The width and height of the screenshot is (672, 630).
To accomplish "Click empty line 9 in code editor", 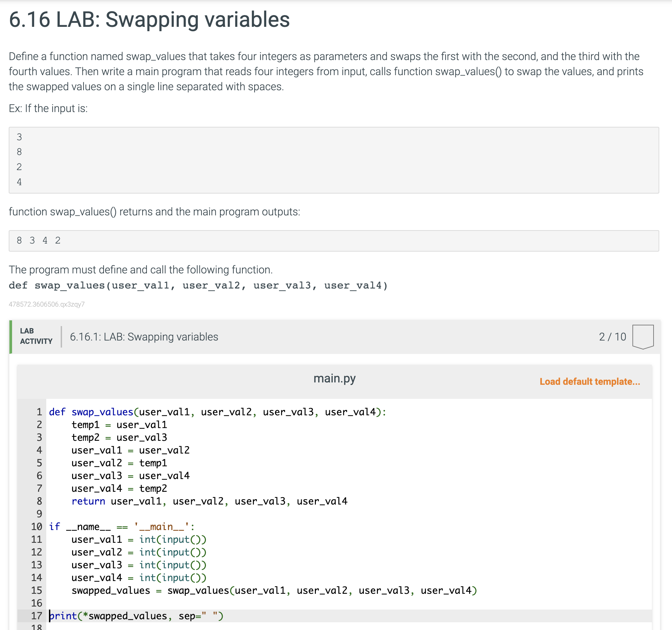I will pos(203,514).
